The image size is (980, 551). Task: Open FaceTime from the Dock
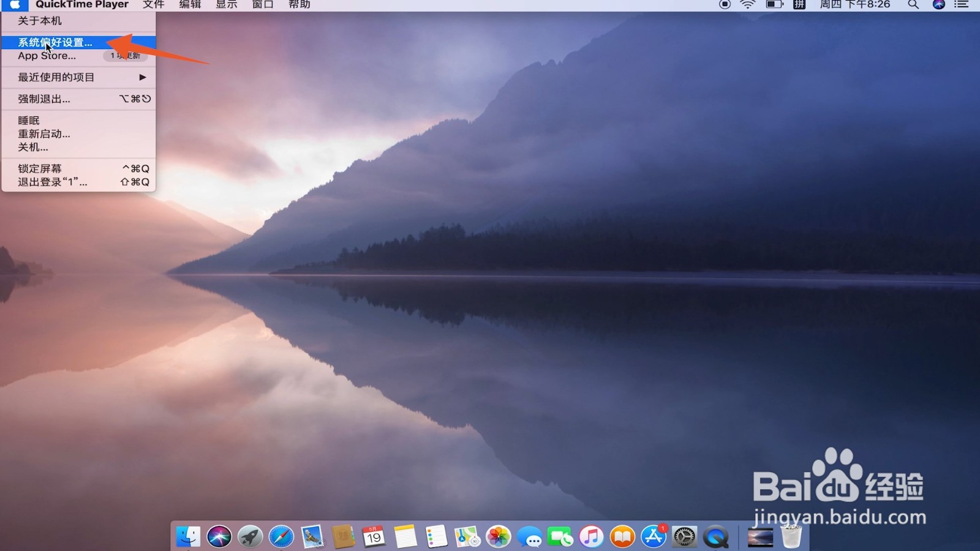tap(560, 537)
